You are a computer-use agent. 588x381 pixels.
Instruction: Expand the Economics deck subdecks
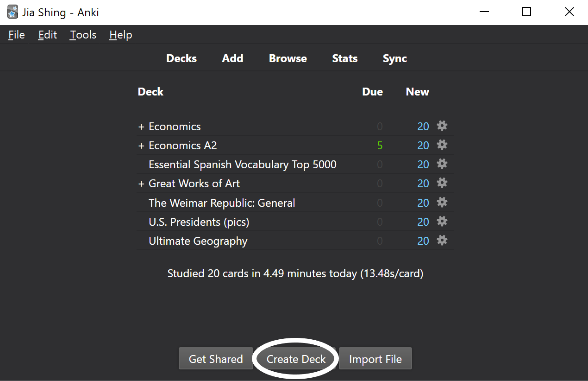(141, 127)
